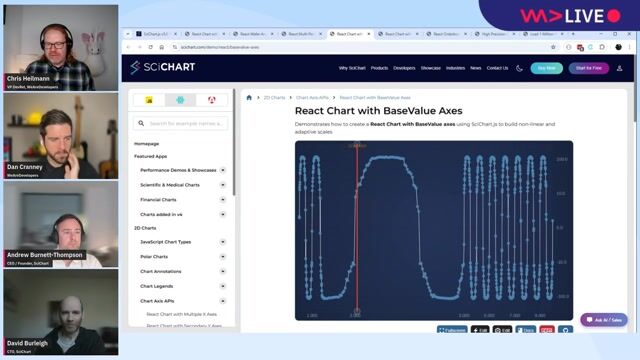The height and width of the screenshot is (360, 640).
Task: Expand Financial Charts section
Action: click(x=223, y=200)
